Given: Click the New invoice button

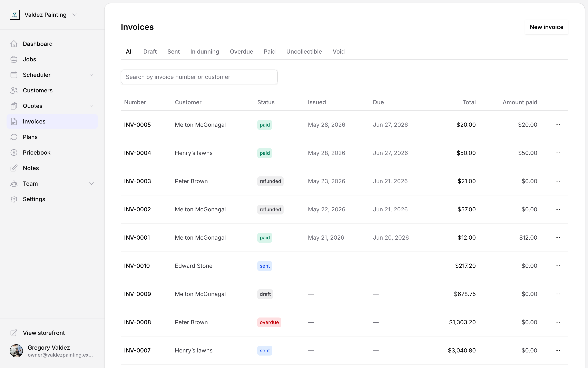Looking at the screenshot, I should click(546, 27).
